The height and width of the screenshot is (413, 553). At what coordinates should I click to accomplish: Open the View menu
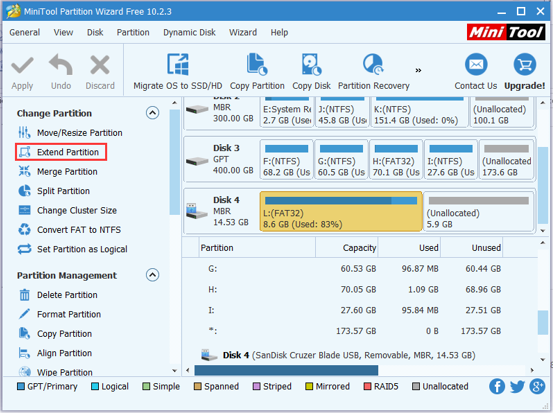(x=63, y=32)
